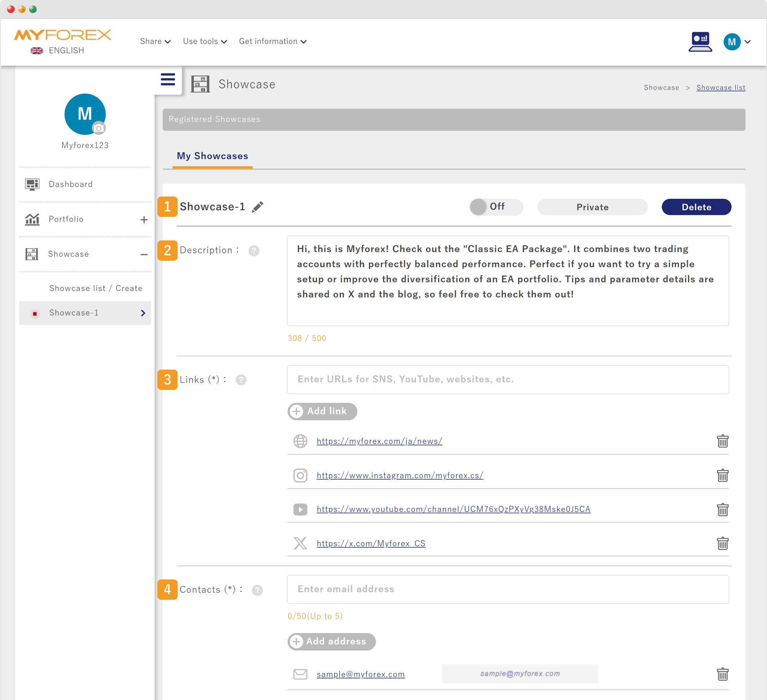Toggle the Showcase-1 Off switch
Viewport: 767px width, 700px height.
tap(496, 207)
